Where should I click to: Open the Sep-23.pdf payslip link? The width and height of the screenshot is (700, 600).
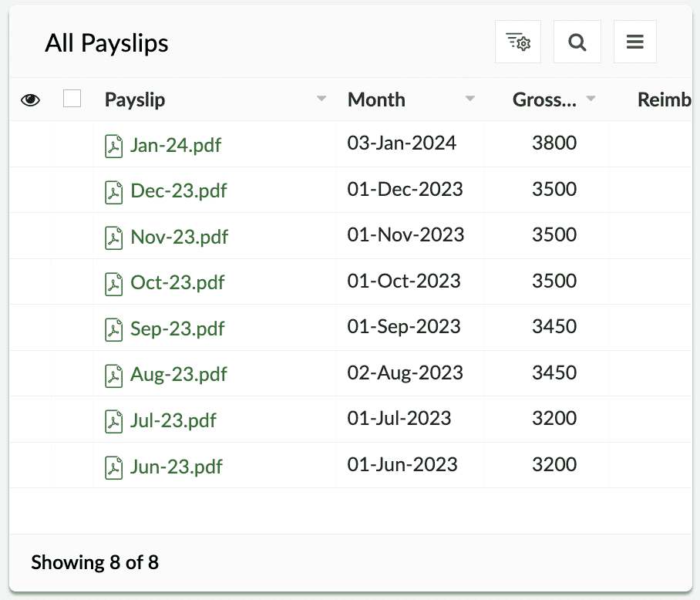tap(177, 329)
